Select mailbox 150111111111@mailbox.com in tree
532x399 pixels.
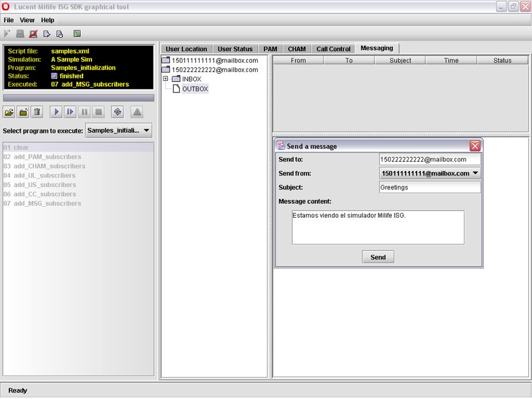tap(215, 60)
